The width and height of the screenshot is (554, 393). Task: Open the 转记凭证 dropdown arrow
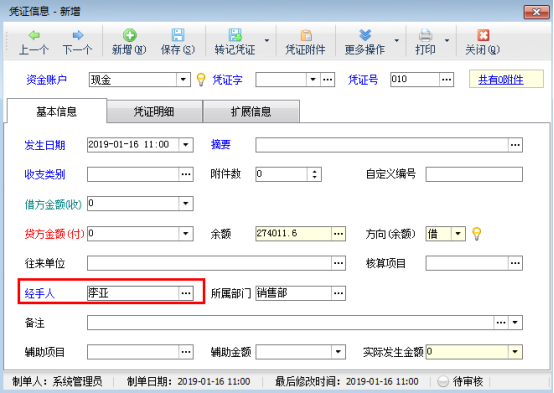pyautogui.click(x=267, y=41)
